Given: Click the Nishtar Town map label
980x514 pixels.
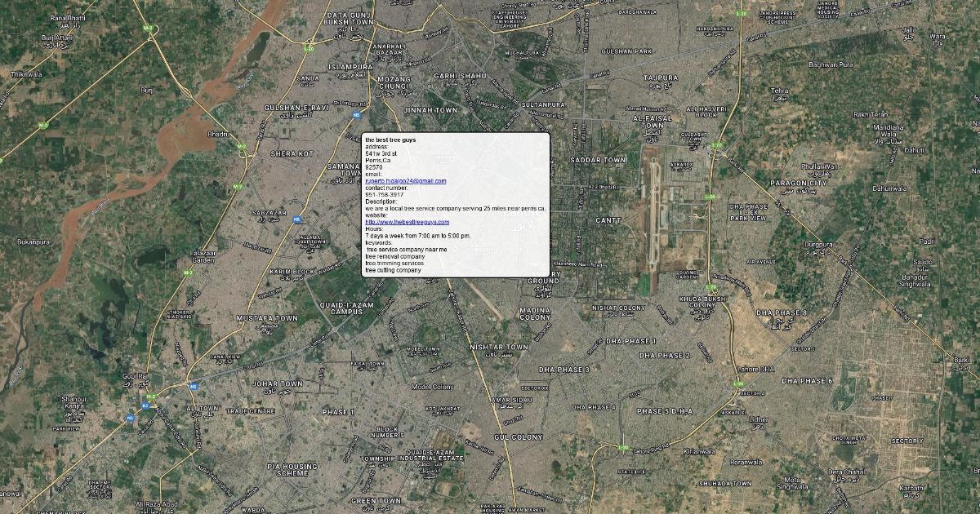Looking at the screenshot, I should 499,348.
